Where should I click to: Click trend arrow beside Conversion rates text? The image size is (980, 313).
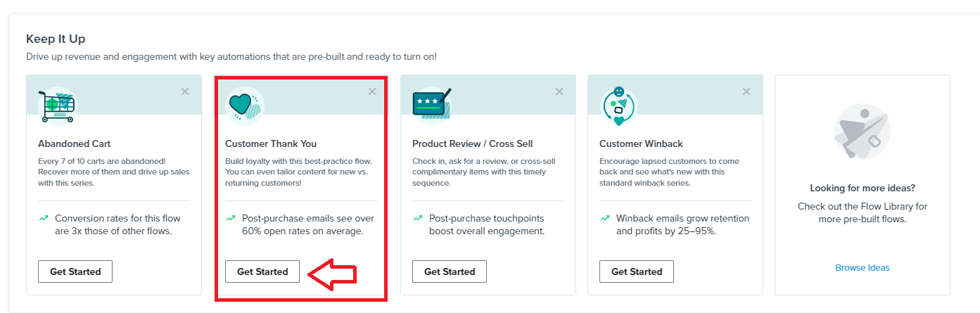pos(44,219)
